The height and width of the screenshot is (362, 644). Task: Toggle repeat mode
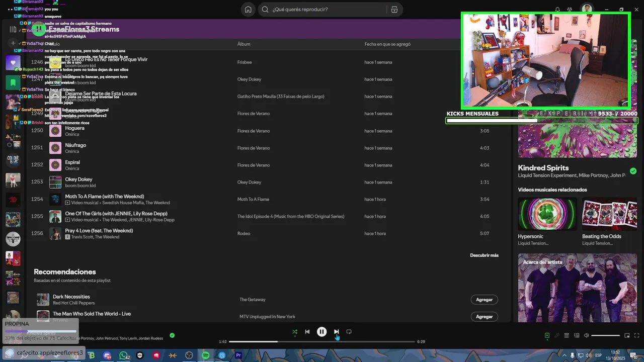pyautogui.click(x=349, y=332)
